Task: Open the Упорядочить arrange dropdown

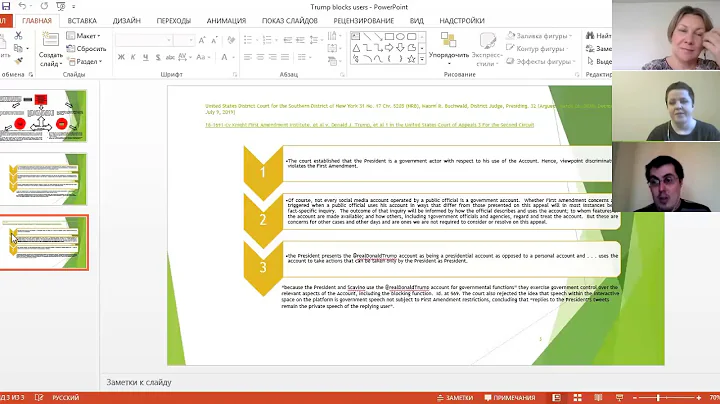Action: click(x=449, y=49)
